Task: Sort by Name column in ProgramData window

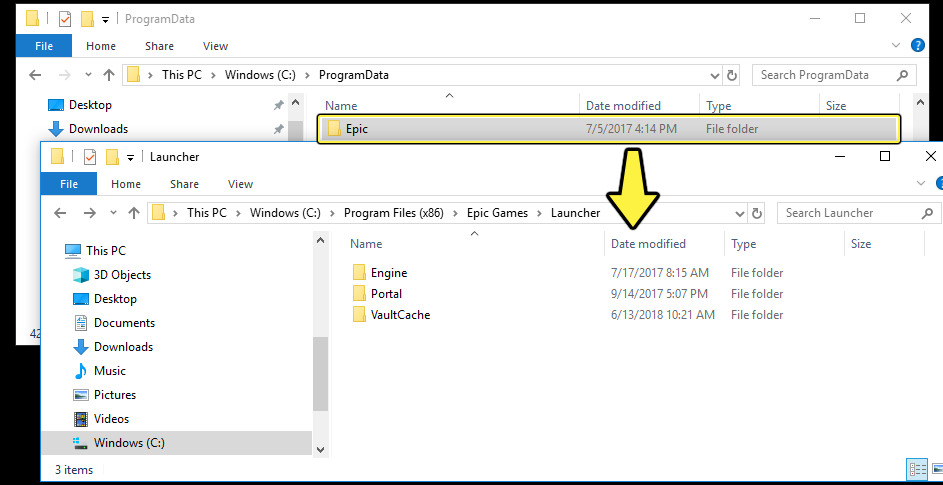Action: point(341,106)
